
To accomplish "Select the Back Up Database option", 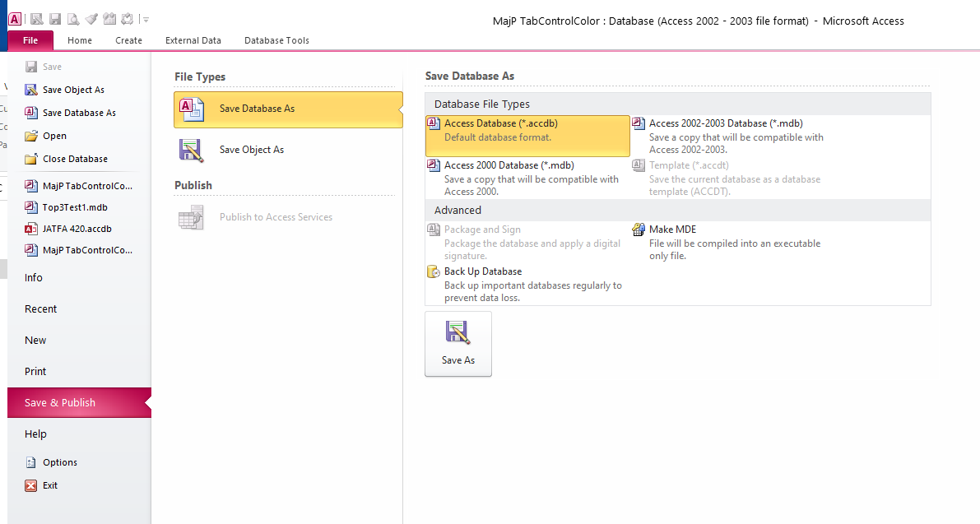I will 527,284.
